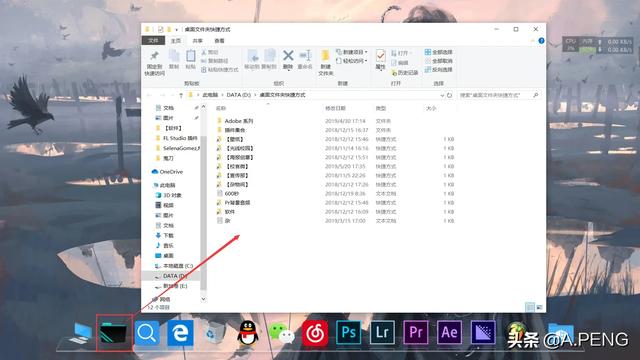Select DATA (D:) in the navigation pane
This screenshot has width=640, height=360.
click(x=171, y=276)
